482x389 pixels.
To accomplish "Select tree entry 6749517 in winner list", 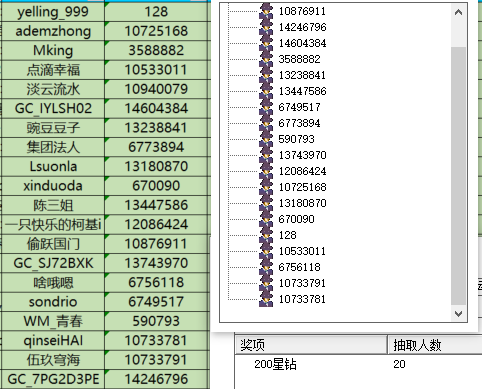I will point(299,107).
